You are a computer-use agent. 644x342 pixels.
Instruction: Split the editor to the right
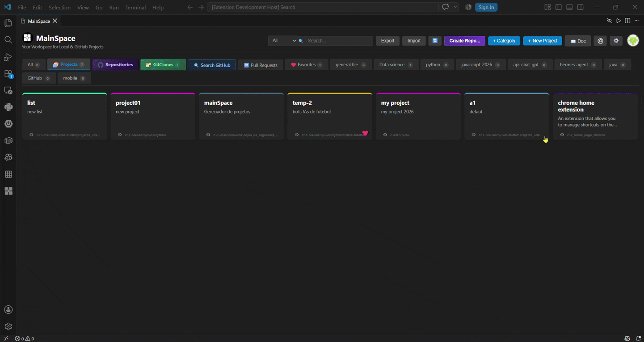(627, 21)
